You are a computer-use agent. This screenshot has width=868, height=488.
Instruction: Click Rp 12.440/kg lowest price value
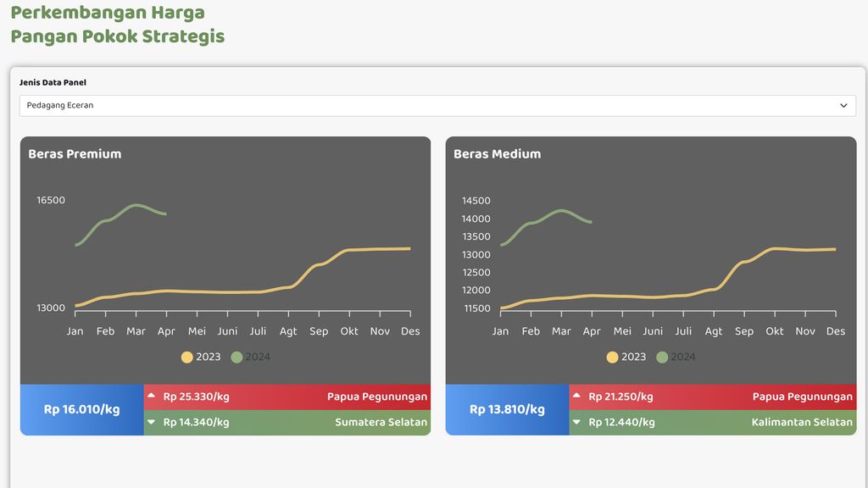pyautogui.click(x=621, y=422)
